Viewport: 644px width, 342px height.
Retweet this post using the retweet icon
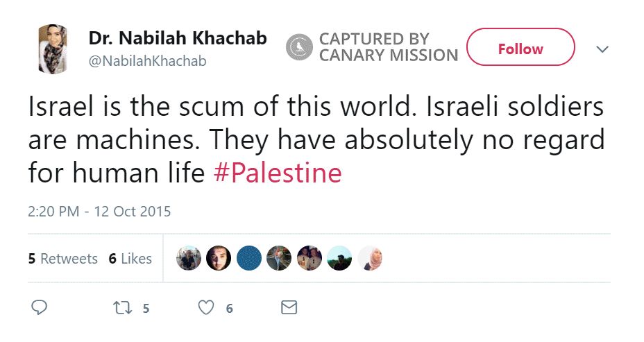coord(123,307)
